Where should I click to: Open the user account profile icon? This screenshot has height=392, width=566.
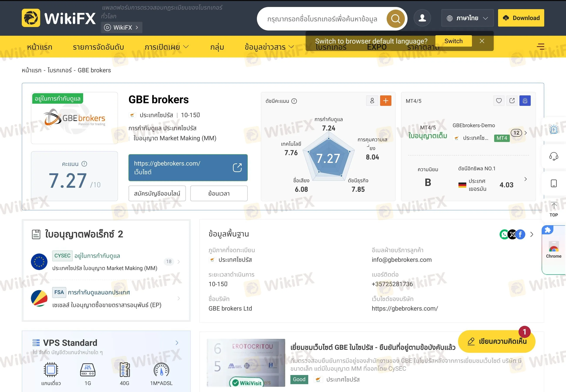(422, 18)
